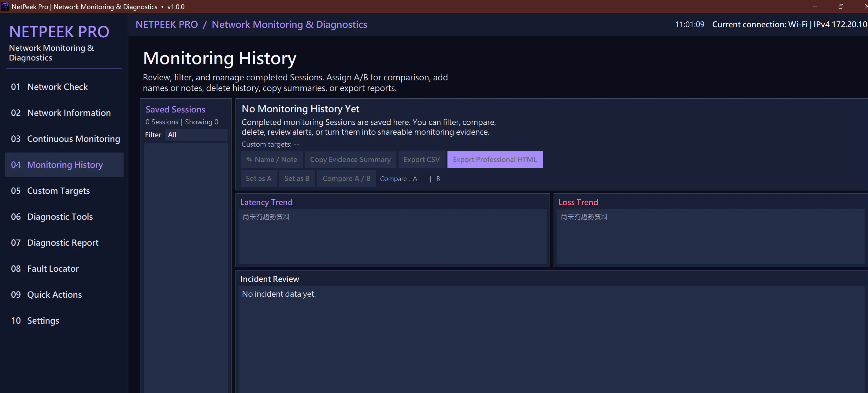Click the Monitoring History page title
The image size is (868, 393).
pos(220,58)
